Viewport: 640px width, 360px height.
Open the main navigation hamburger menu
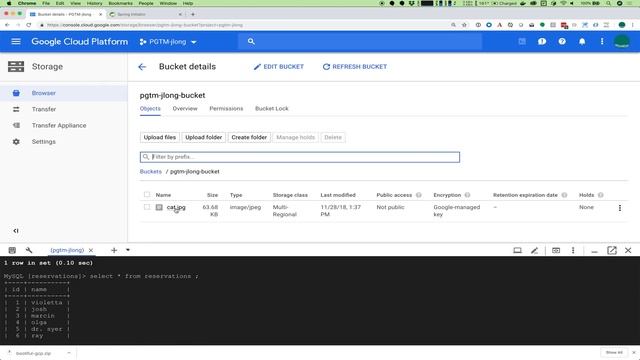pos(16,42)
